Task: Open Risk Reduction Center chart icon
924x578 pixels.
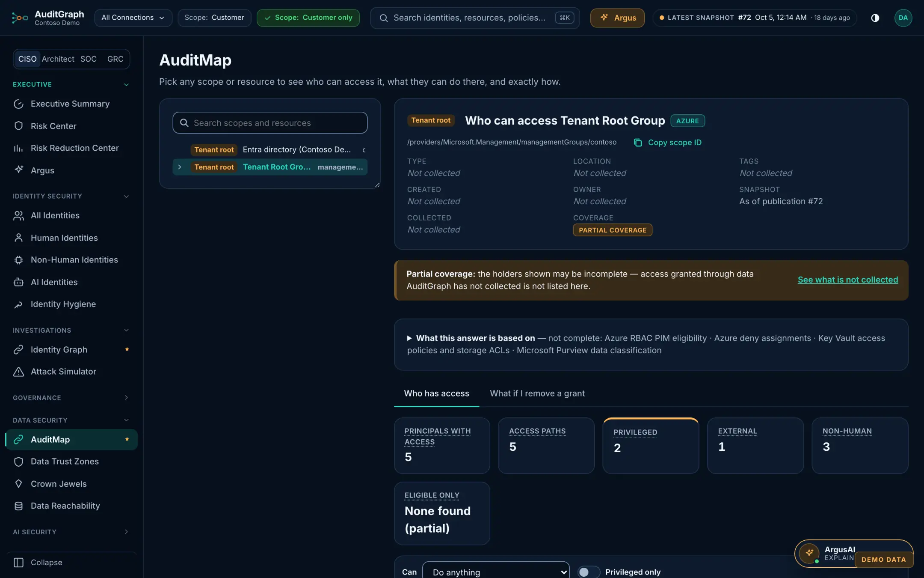Action: click(18, 148)
